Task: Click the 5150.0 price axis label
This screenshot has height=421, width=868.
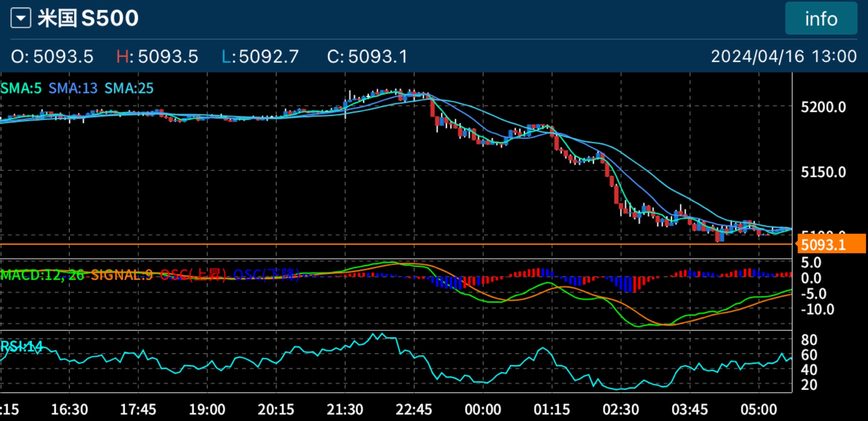Action: (x=823, y=172)
